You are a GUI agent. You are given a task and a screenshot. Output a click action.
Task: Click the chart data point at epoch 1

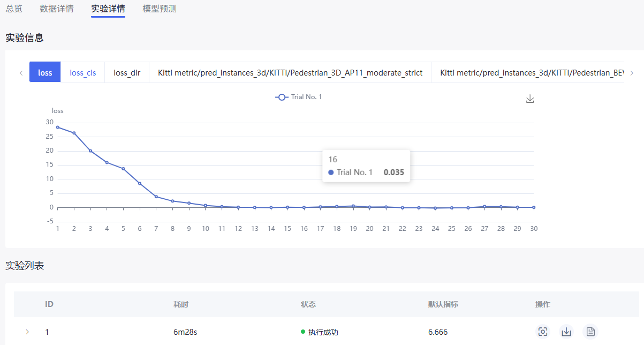pos(57,127)
